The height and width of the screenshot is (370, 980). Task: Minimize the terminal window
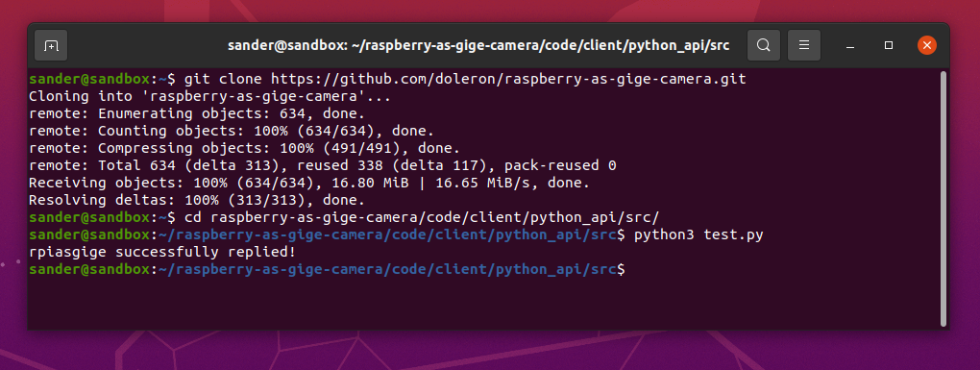[x=849, y=45]
